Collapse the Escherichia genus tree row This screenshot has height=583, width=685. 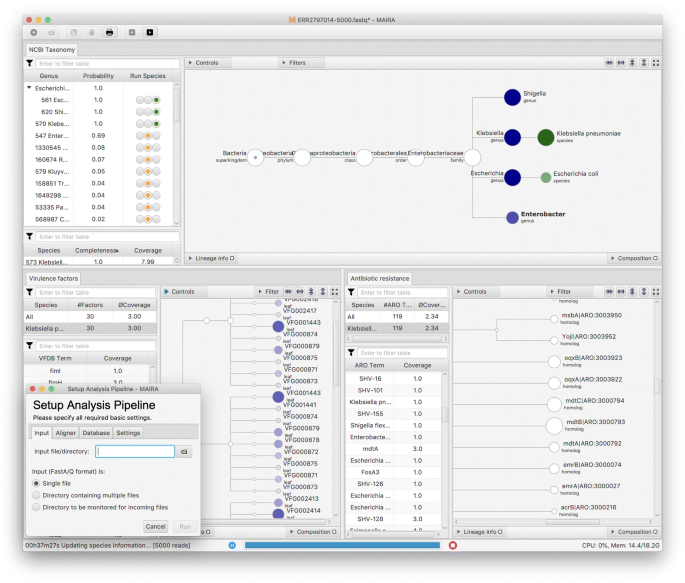click(x=29, y=88)
